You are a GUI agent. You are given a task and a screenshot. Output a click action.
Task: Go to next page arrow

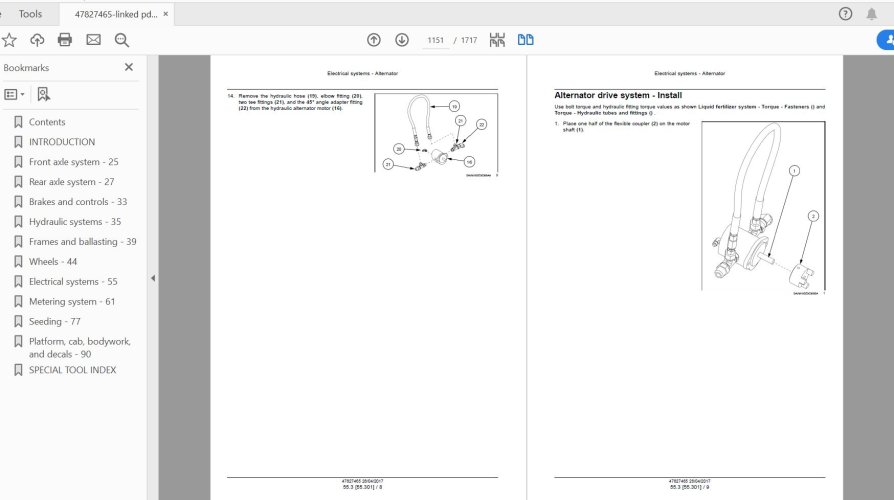402,40
